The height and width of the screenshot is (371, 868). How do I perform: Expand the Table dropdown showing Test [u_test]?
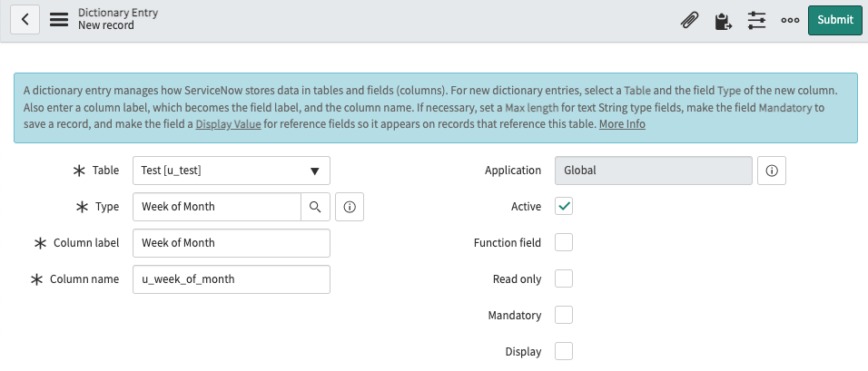[x=231, y=171]
